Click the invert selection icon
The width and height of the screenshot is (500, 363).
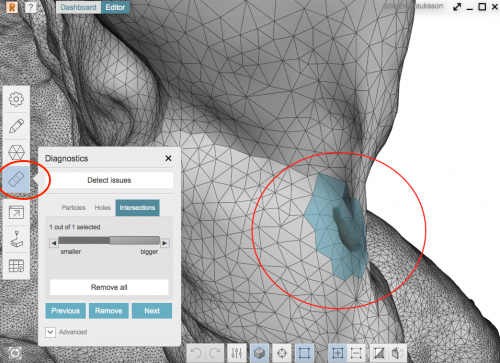click(x=379, y=353)
